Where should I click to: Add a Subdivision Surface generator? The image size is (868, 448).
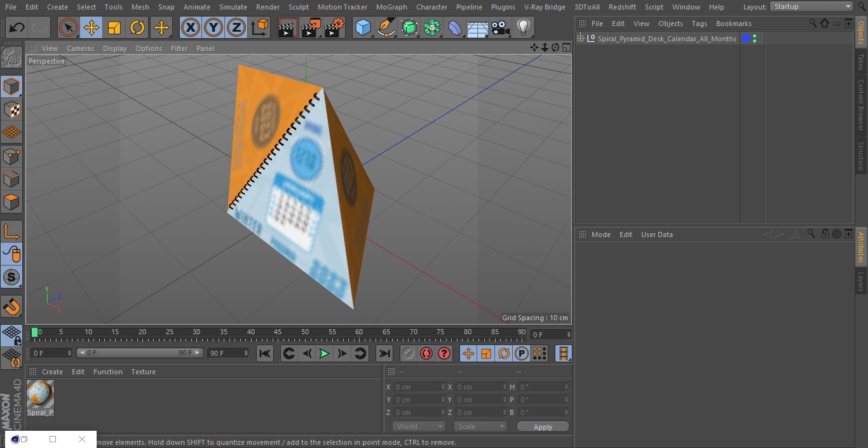(409, 27)
